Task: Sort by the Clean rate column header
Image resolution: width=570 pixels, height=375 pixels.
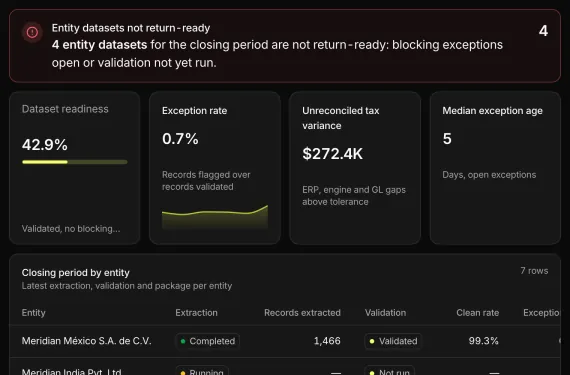Action: point(477,312)
